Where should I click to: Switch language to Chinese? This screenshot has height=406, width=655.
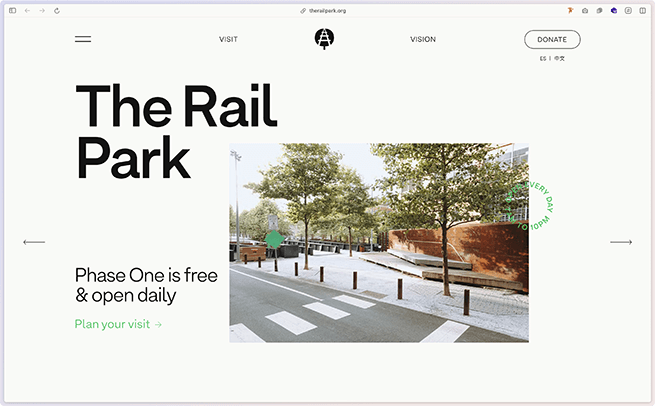(x=559, y=58)
